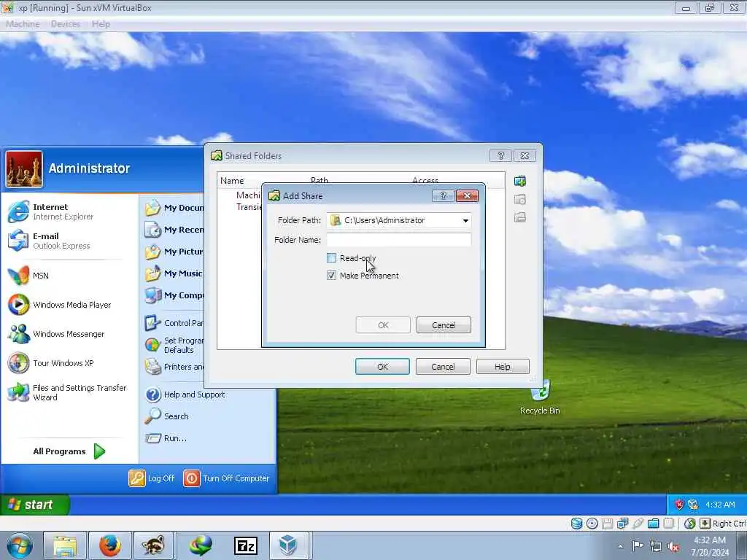Click Help in the Shared Folders dialog
747x560 pixels.
[503, 367]
